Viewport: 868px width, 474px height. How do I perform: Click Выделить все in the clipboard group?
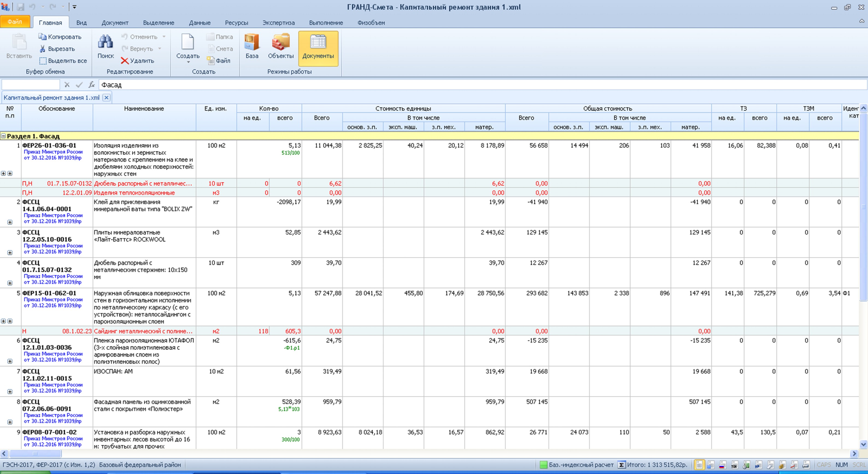pos(63,61)
